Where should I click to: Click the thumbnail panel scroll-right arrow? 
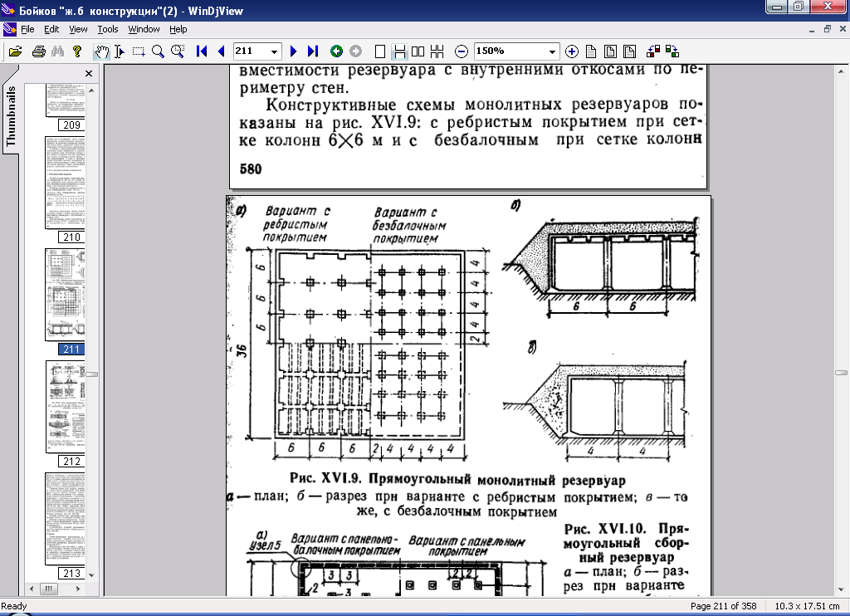coord(78,589)
